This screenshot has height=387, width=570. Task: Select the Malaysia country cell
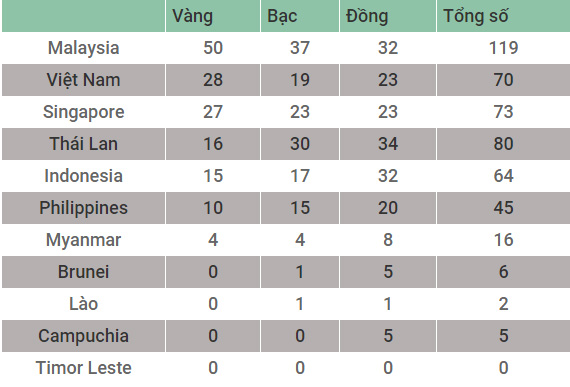pyautogui.click(x=84, y=48)
